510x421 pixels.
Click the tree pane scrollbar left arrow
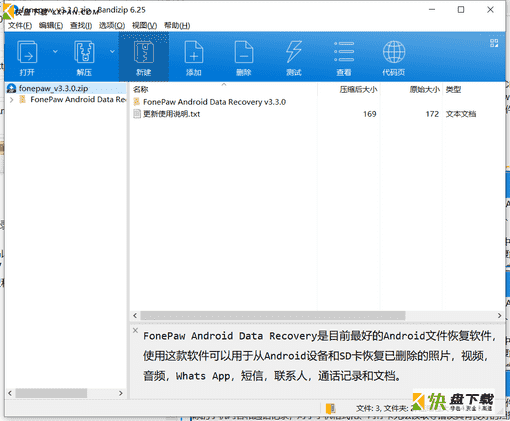[10, 393]
